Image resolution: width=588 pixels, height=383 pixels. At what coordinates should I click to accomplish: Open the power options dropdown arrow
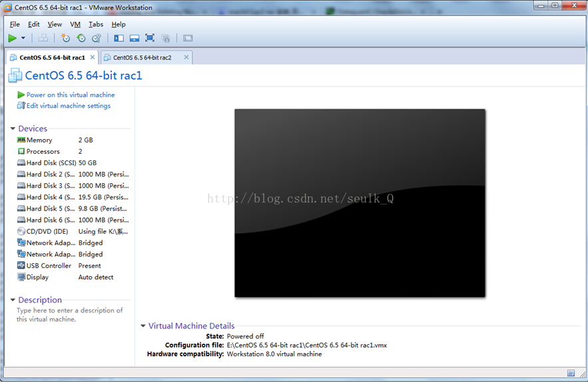[x=23, y=38]
